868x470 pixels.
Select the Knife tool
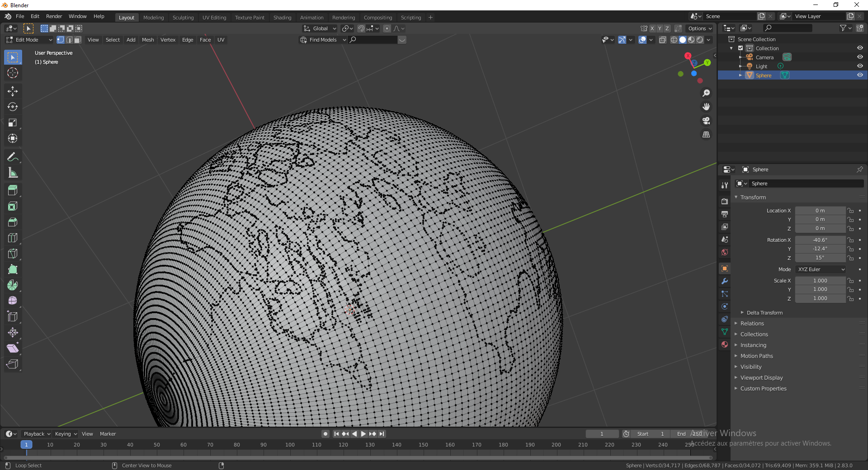(13, 254)
